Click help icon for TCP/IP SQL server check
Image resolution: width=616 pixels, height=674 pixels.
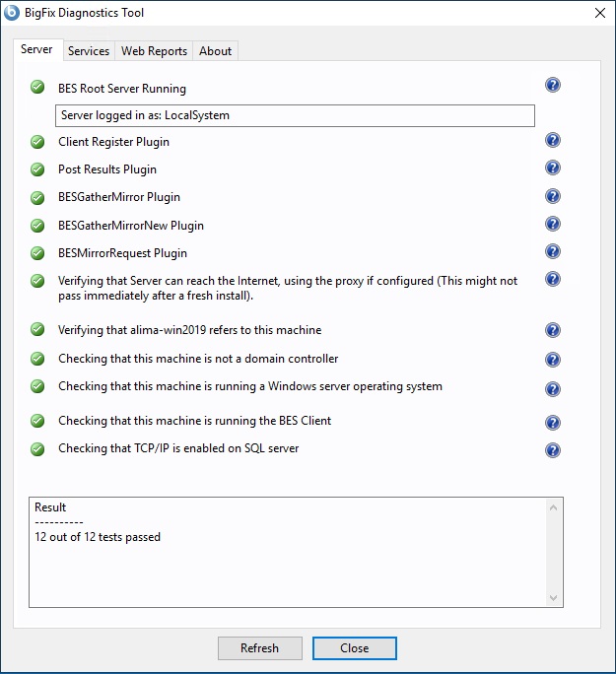click(x=553, y=450)
